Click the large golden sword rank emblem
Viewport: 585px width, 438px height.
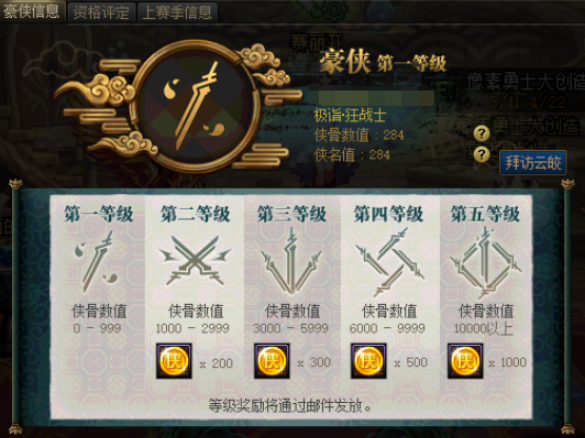(194, 106)
